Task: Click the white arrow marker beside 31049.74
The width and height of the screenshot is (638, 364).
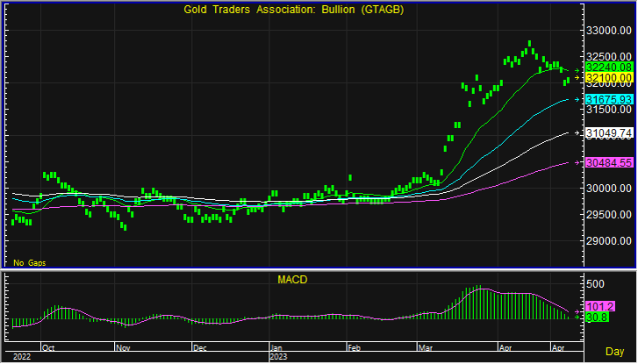Action: (x=577, y=133)
